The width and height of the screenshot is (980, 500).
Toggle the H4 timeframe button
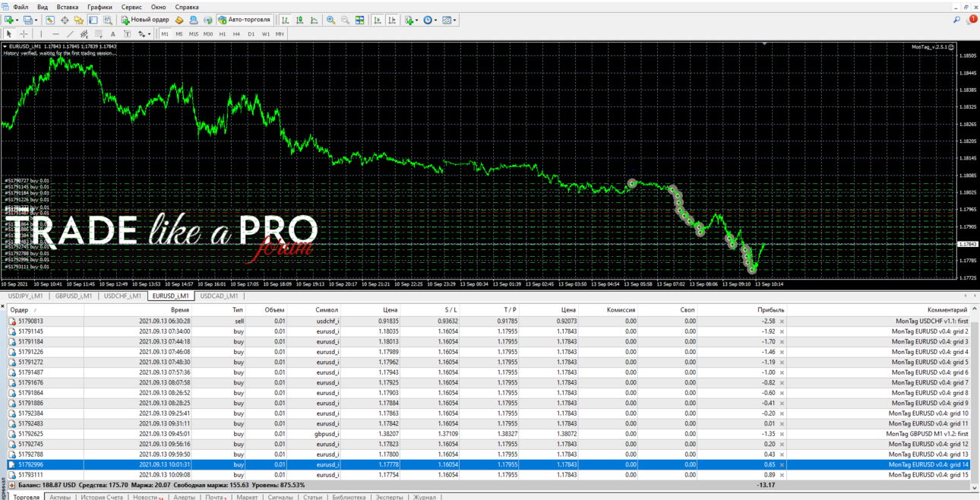[x=237, y=33]
